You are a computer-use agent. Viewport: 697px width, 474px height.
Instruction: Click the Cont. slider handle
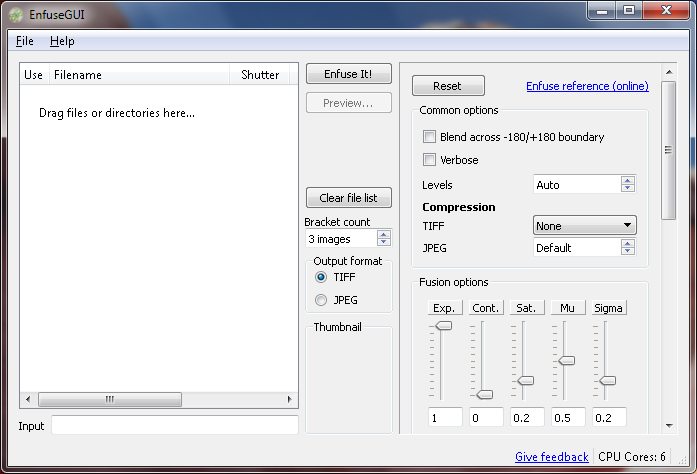click(485, 394)
